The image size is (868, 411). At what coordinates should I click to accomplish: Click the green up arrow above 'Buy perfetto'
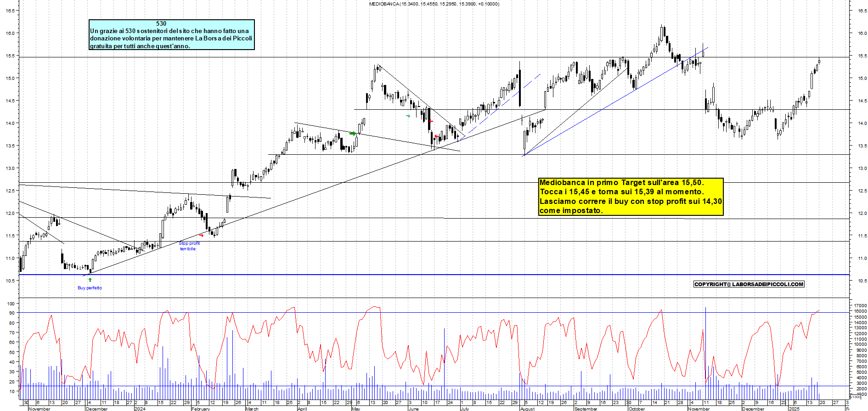click(x=90, y=280)
